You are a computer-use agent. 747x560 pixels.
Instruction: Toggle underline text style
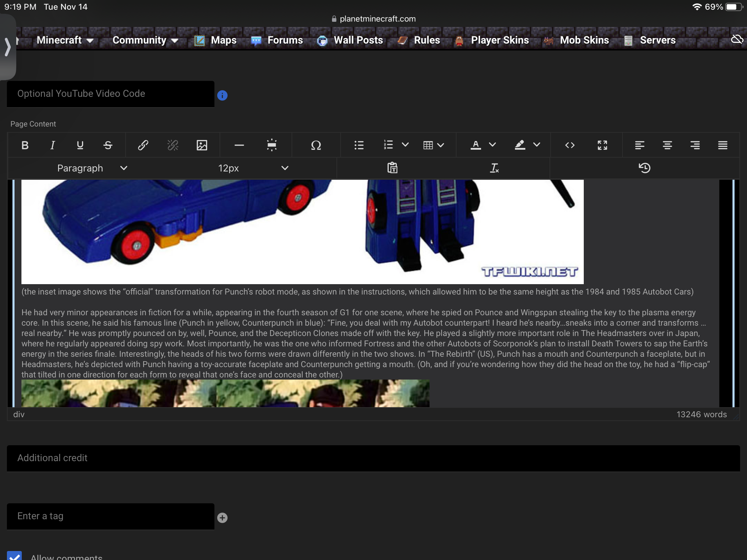(80, 145)
